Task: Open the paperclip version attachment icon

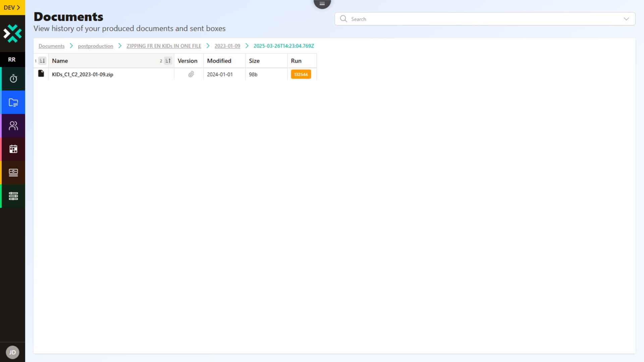Action: pos(191,74)
